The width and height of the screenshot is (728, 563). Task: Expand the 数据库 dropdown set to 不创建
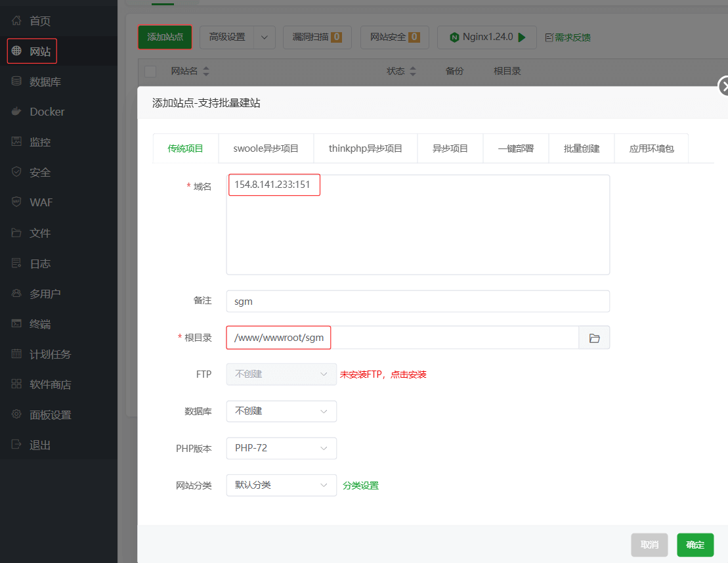281,411
